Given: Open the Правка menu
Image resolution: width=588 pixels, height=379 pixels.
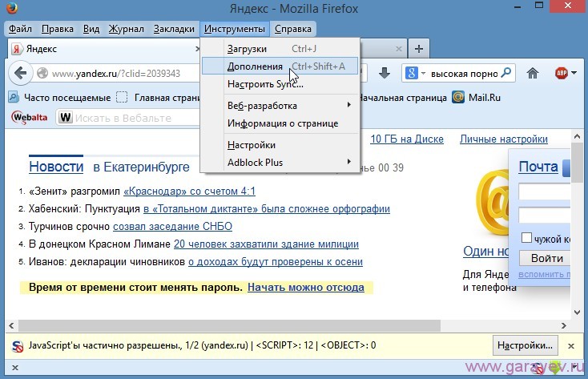Looking at the screenshot, I should pos(58,29).
